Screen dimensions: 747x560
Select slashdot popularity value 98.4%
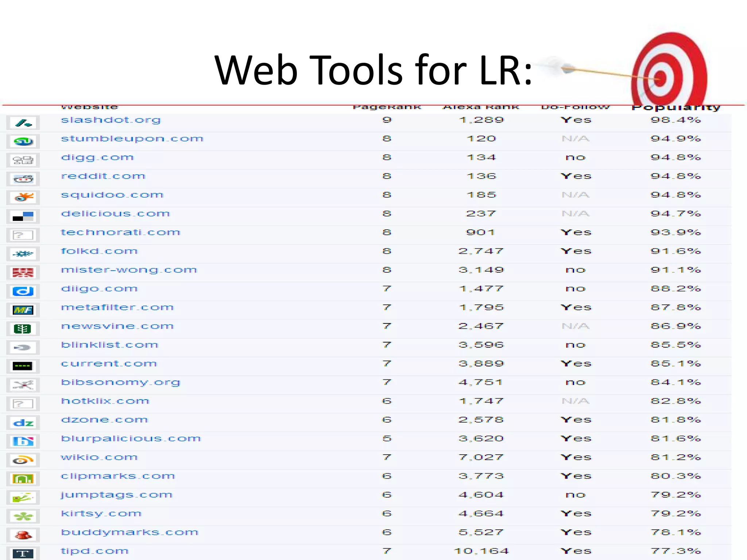[676, 120]
